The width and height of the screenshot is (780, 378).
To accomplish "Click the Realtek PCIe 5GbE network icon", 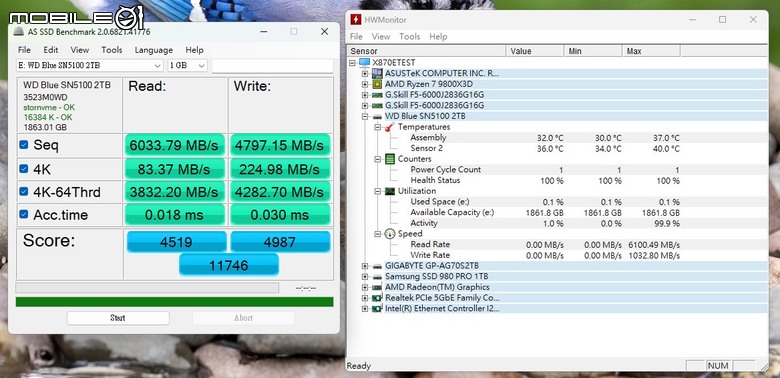I will pyautogui.click(x=378, y=298).
